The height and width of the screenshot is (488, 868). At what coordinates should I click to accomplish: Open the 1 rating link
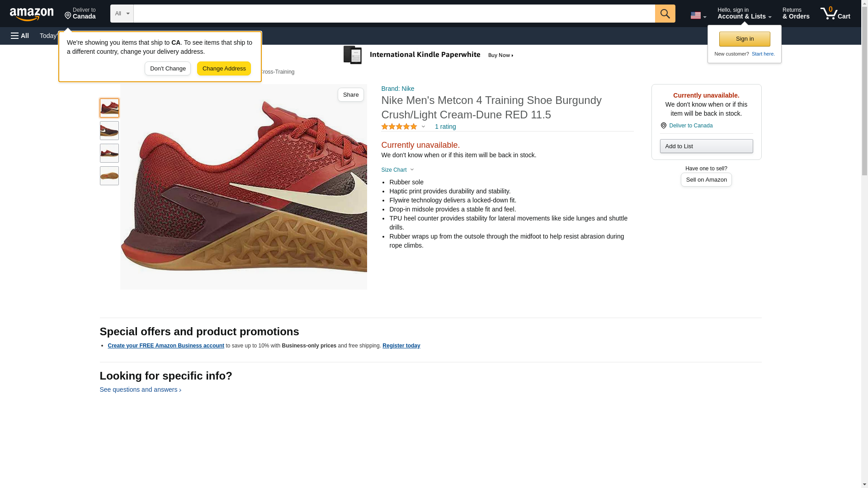(445, 127)
